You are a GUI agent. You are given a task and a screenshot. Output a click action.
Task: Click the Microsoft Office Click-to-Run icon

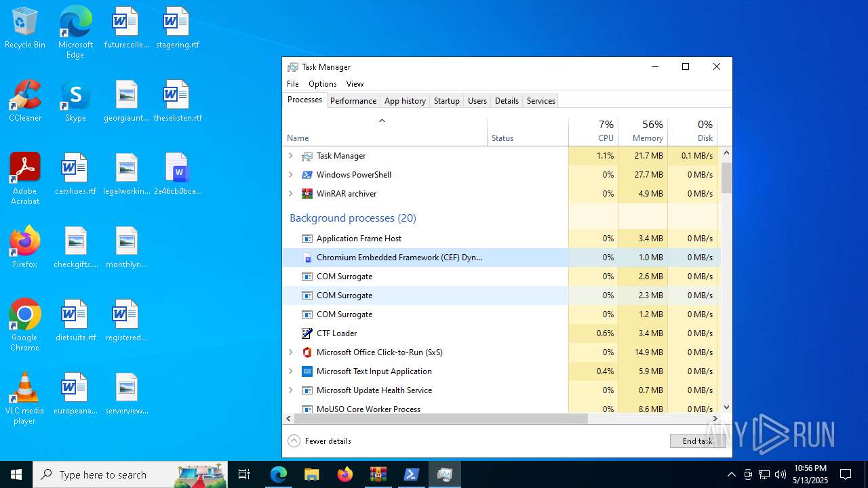tap(307, 352)
